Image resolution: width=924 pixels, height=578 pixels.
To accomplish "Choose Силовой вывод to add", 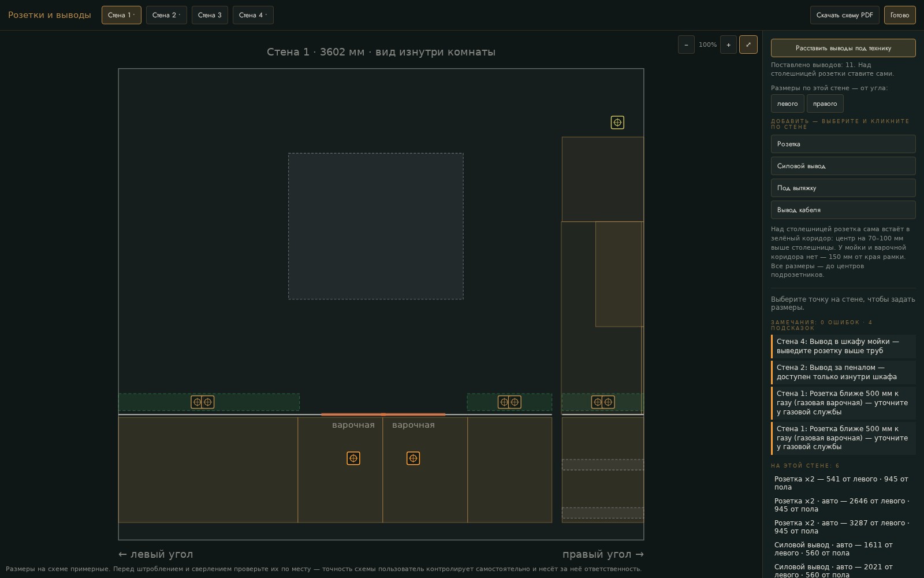I will point(843,166).
